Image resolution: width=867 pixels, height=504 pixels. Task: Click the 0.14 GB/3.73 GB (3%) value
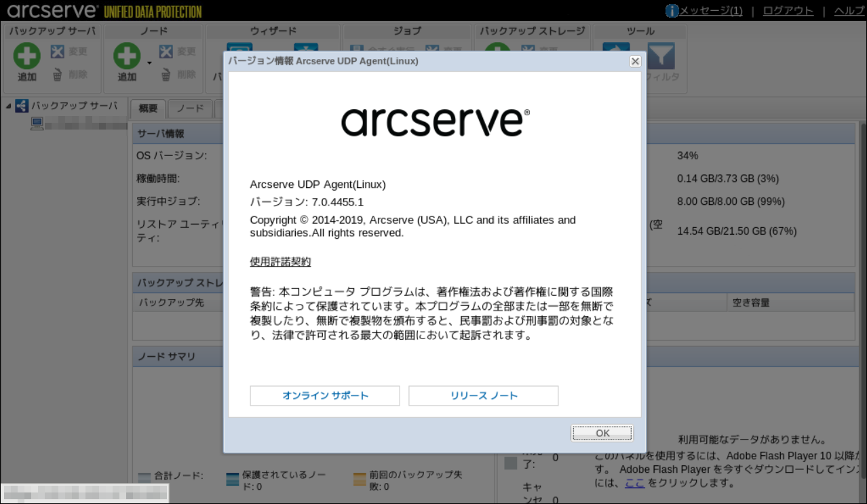coord(728,179)
